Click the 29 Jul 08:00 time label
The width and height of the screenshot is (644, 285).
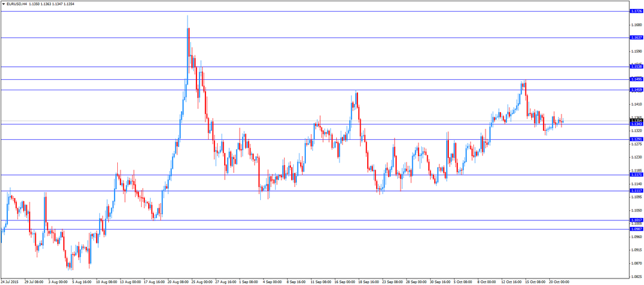pyautogui.click(x=33, y=282)
